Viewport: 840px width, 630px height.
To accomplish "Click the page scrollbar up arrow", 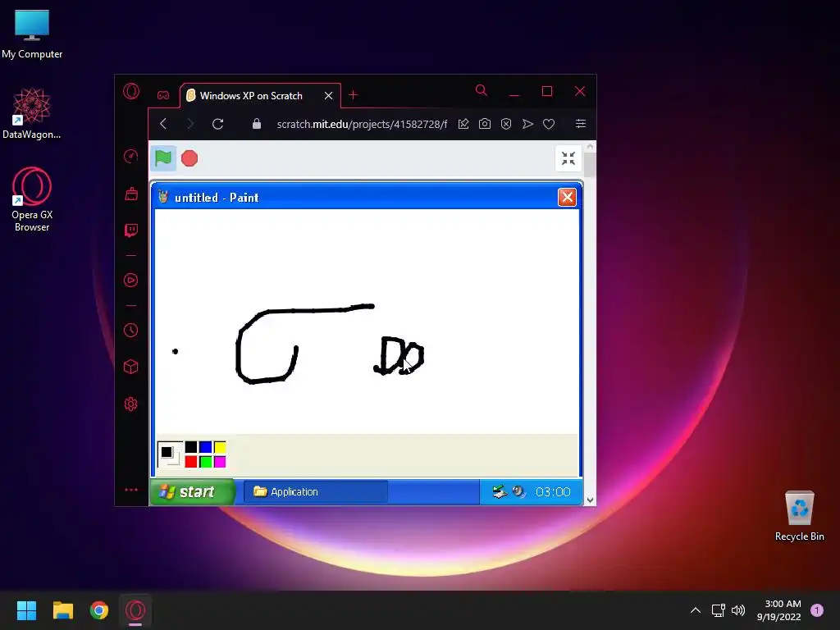I will (590, 146).
